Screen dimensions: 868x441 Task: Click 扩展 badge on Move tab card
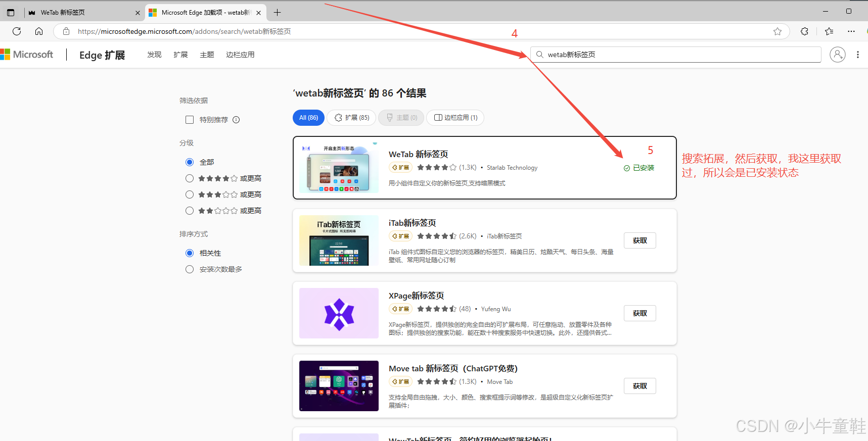(401, 382)
